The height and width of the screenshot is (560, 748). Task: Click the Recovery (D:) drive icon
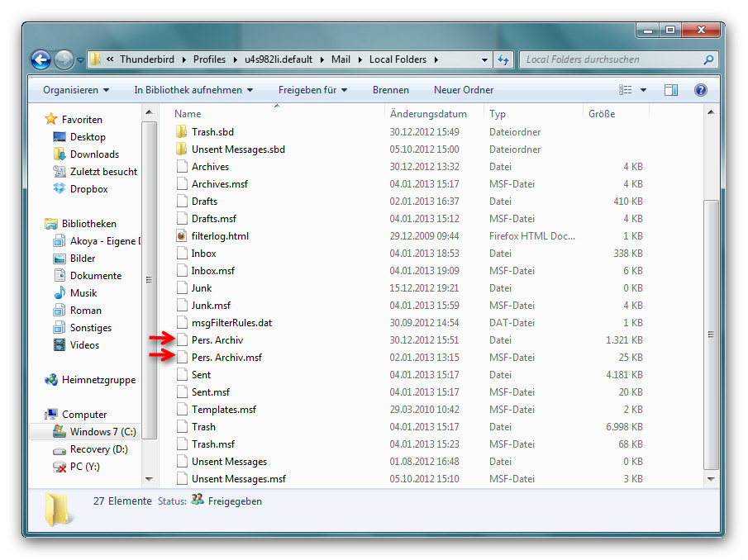(x=60, y=450)
